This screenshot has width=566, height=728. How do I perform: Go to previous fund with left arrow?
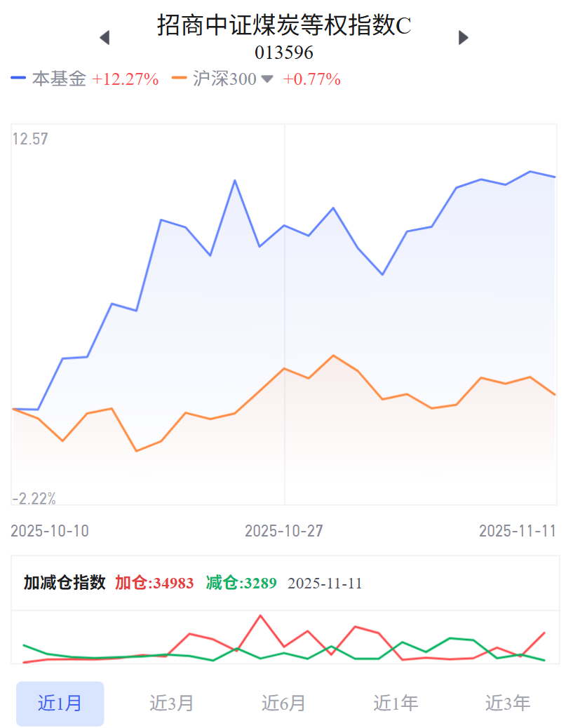coord(105,38)
